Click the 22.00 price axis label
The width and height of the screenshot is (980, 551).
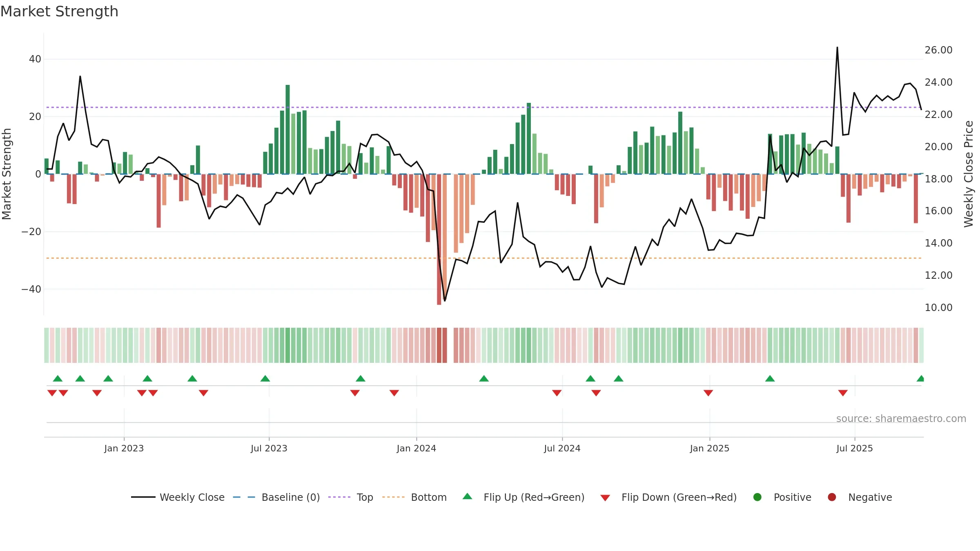[x=938, y=115]
